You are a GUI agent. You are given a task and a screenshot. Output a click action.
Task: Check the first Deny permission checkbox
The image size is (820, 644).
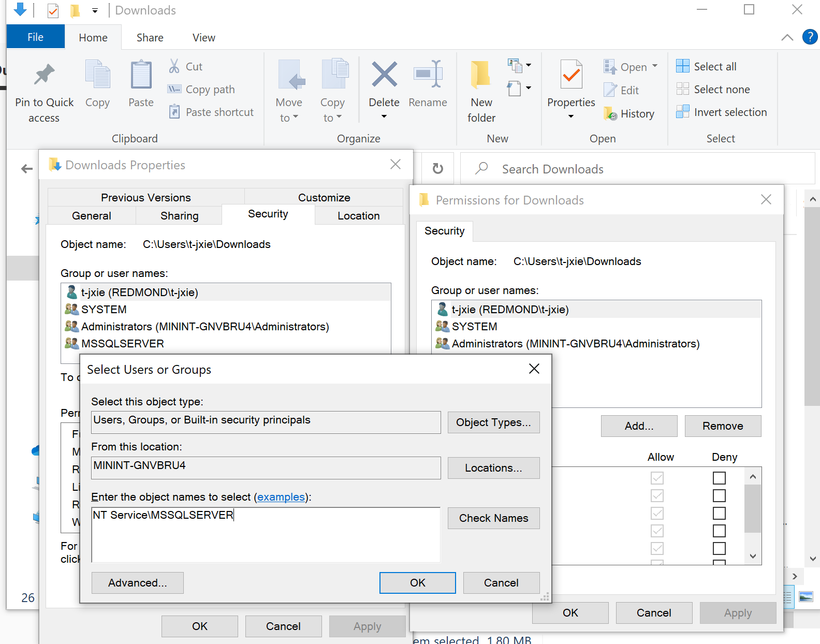[719, 478]
